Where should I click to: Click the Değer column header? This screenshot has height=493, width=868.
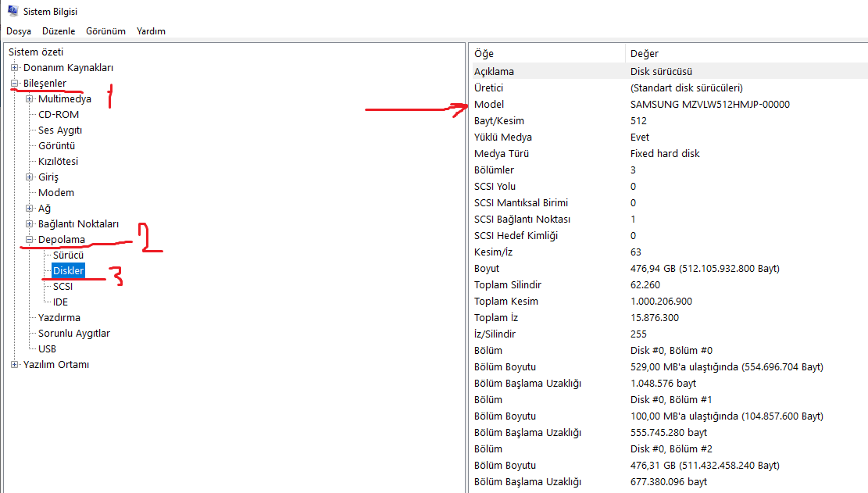(x=747, y=54)
